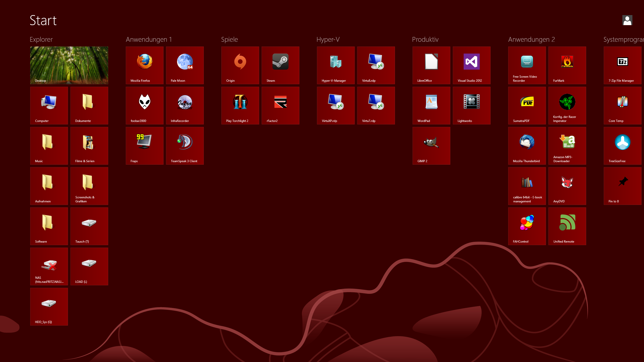The image size is (644, 362).
Task: Open the Origin tile
Action: [240, 65]
